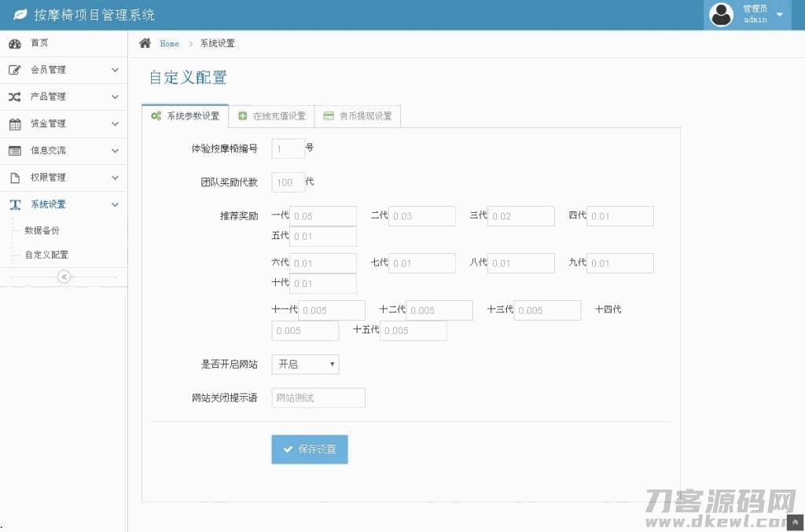
Task: Open the Home breadcrumb link
Action: point(169,44)
